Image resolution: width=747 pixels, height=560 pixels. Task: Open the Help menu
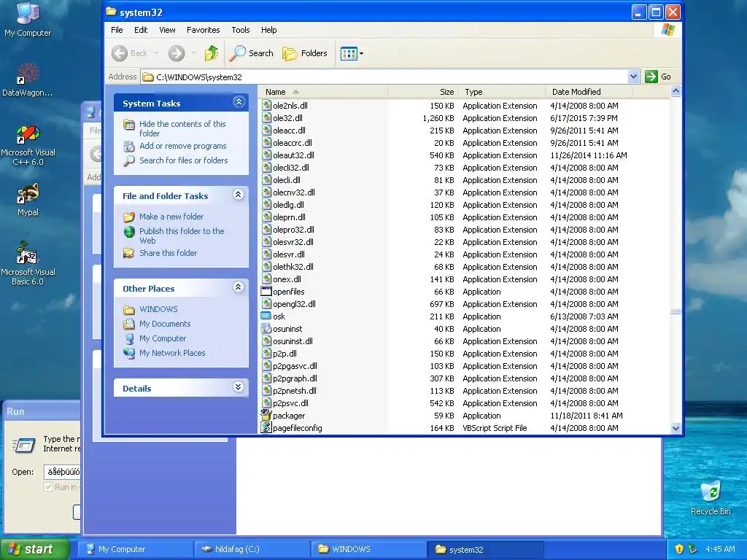click(268, 30)
